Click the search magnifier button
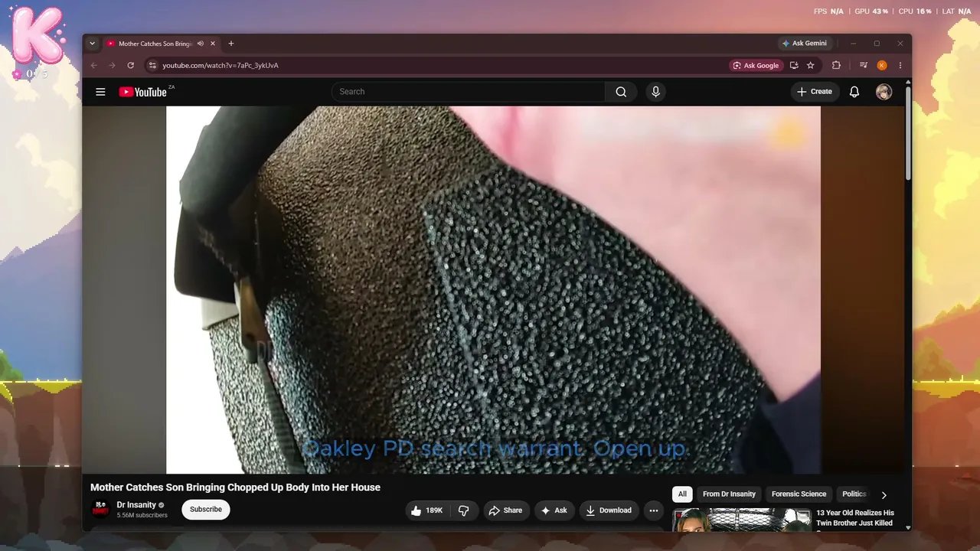This screenshot has height=551, width=980. pos(621,92)
